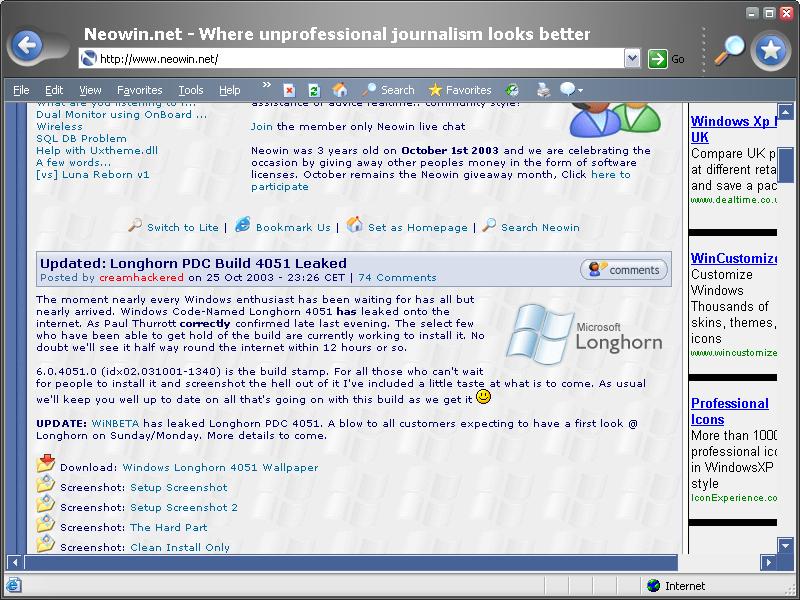Click the magnifier icon beside Search Neowin
This screenshot has width=800, height=600.
coord(489,225)
